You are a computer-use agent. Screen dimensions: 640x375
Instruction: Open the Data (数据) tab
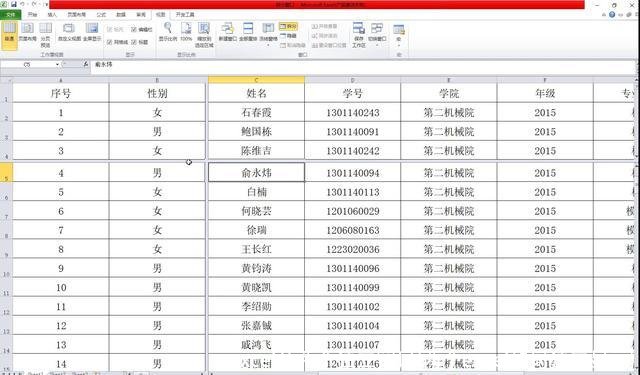[121, 15]
